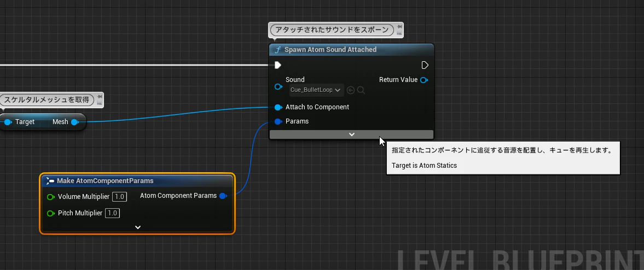Expand Make AtomComponentParams hidden pins
This screenshot has width=644, height=270.
pos(138,227)
